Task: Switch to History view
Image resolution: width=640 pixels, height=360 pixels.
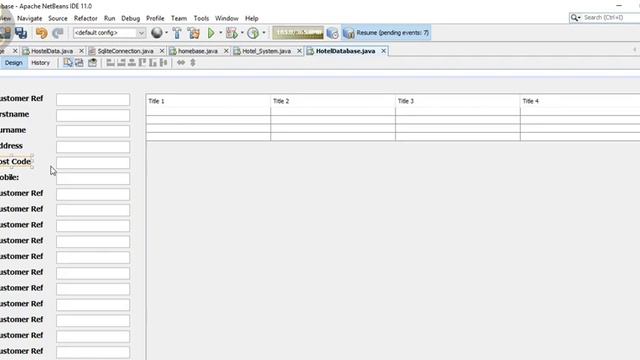Action: pos(40,63)
